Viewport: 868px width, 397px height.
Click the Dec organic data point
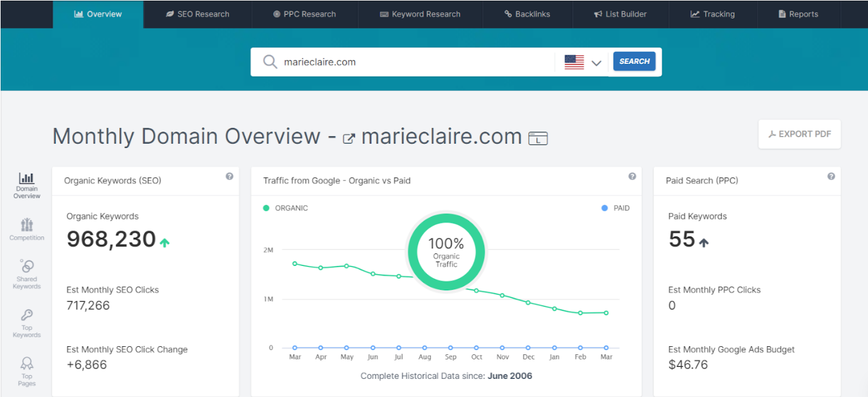point(528,302)
